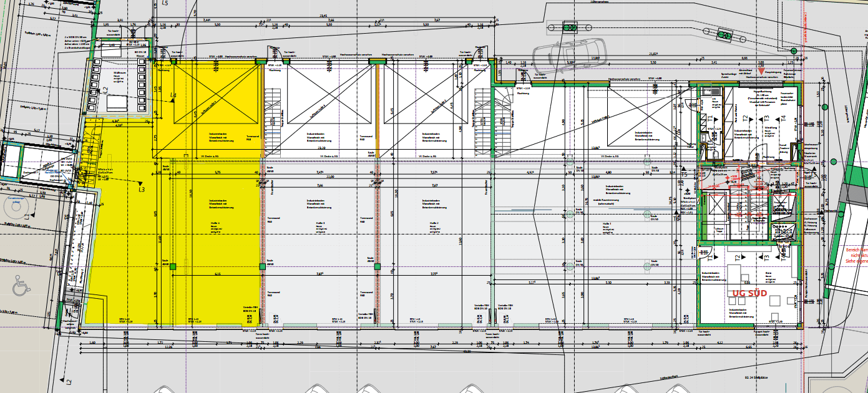Click the L4 section marker arrow
The width and height of the screenshot is (868, 393).
click(x=173, y=96)
